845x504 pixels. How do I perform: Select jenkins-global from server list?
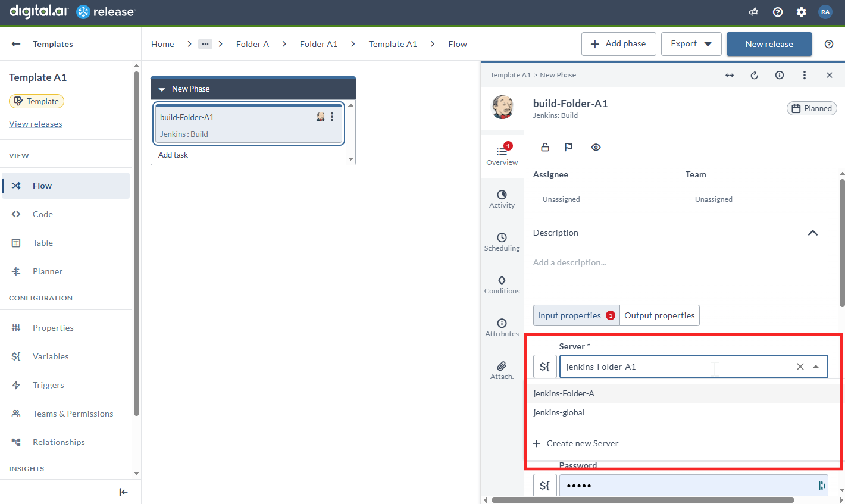[683, 412]
